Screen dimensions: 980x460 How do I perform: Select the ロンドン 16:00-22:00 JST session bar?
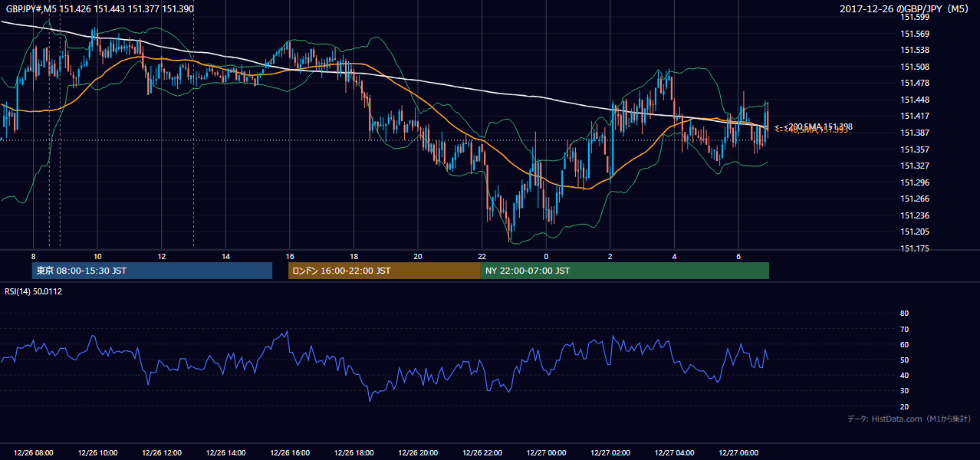tap(384, 271)
